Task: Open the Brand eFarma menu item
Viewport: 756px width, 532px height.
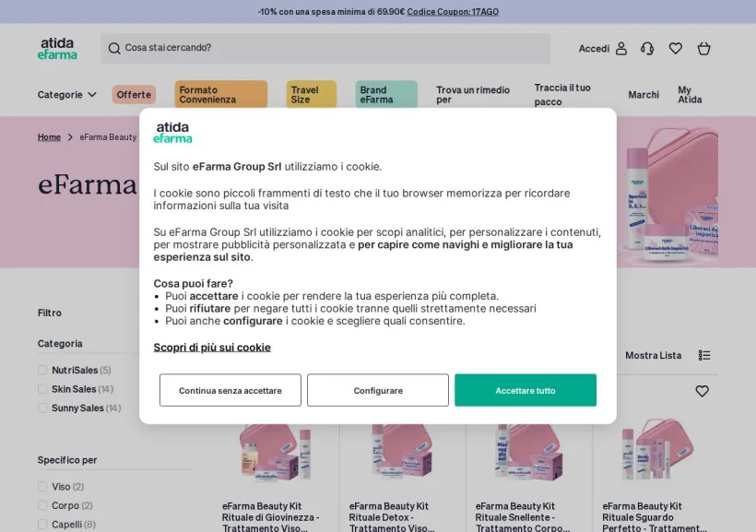Action: [x=386, y=95]
